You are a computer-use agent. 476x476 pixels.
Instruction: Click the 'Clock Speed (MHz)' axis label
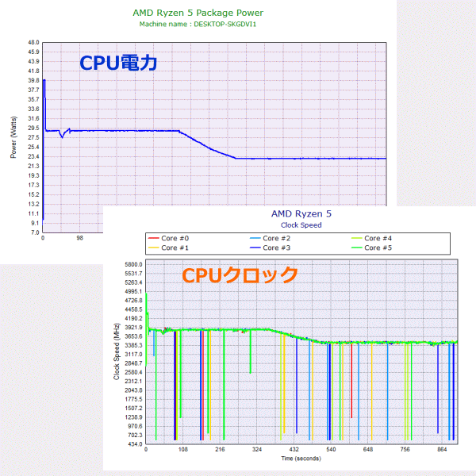117,351
